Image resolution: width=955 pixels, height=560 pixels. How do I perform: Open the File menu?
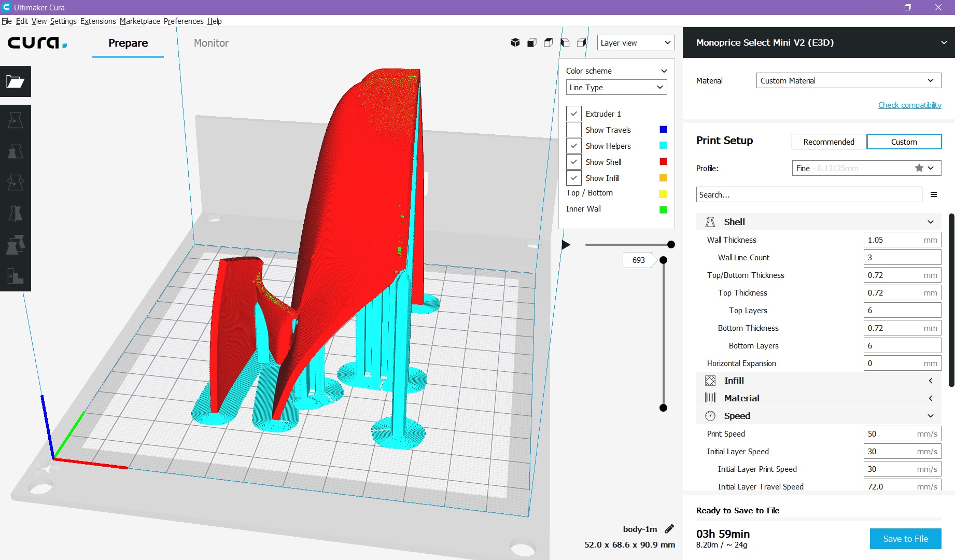(x=6, y=21)
